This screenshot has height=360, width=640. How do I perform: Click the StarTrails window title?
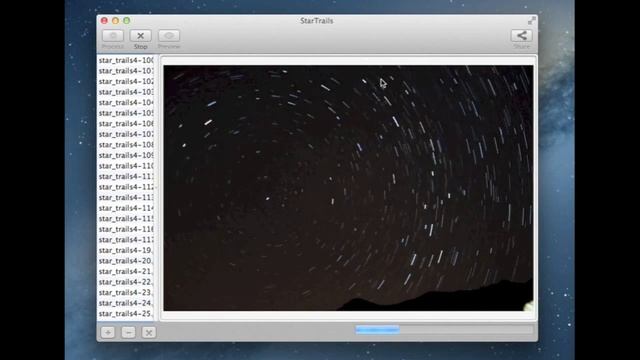[317, 21]
